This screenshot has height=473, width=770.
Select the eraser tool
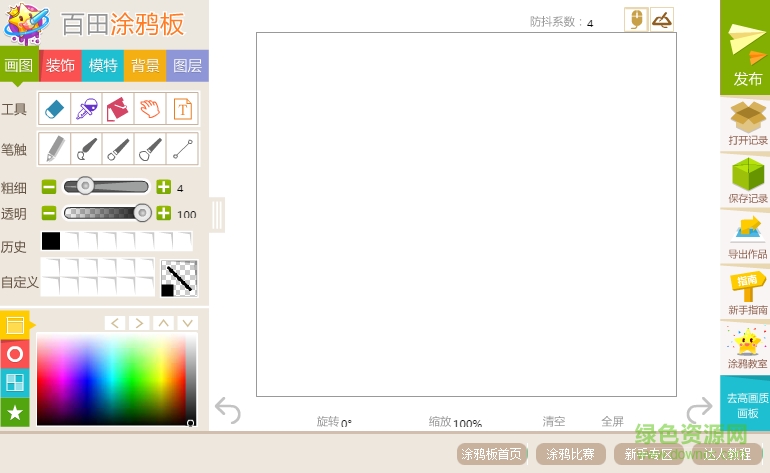click(54, 109)
